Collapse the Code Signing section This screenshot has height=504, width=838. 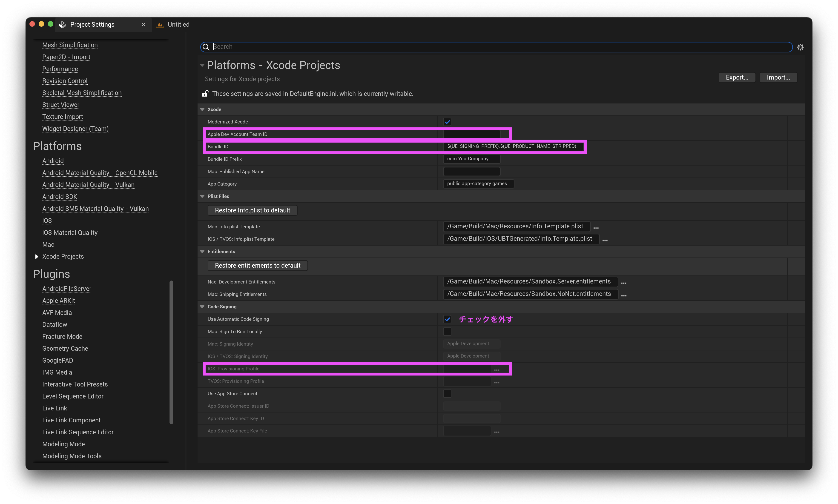(202, 307)
